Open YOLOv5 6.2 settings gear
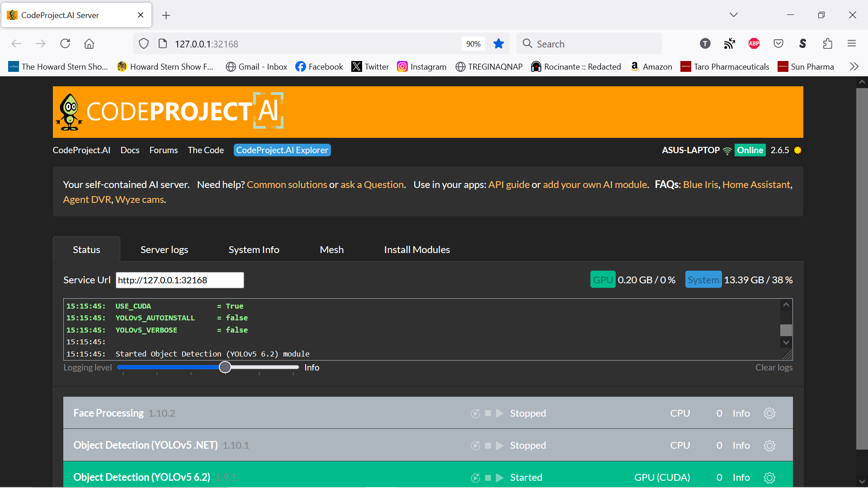868x488 pixels. pyautogui.click(x=769, y=478)
